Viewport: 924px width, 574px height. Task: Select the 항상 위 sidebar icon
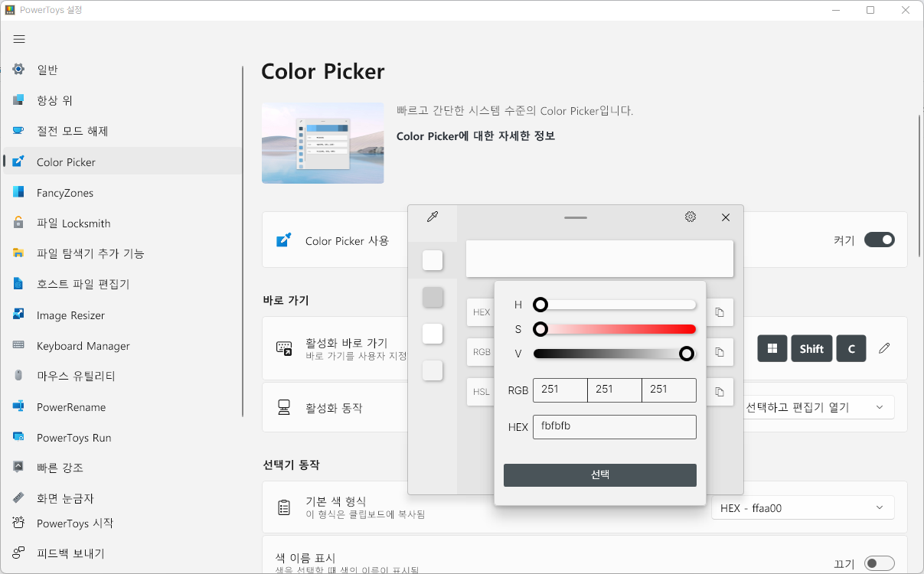[19, 100]
